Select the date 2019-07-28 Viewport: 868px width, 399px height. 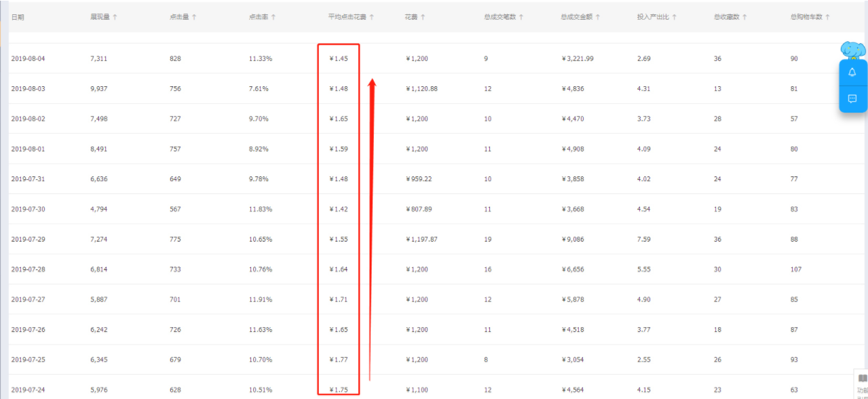[x=28, y=269]
